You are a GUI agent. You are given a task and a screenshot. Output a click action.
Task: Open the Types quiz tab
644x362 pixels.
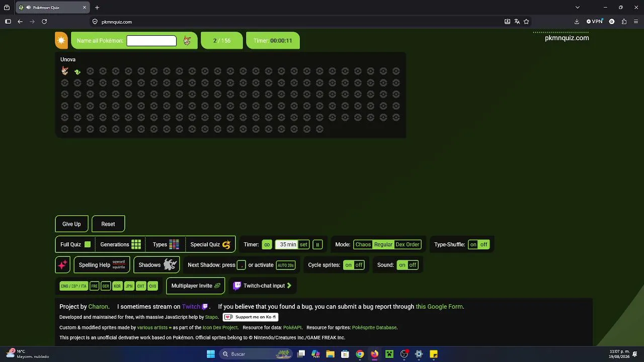tap(166, 245)
